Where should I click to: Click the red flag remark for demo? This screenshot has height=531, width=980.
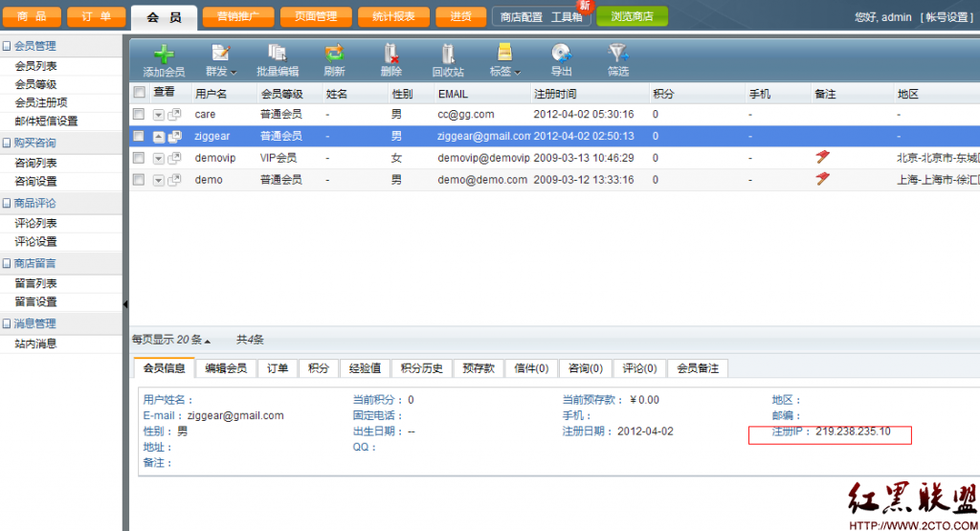point(822,179)
